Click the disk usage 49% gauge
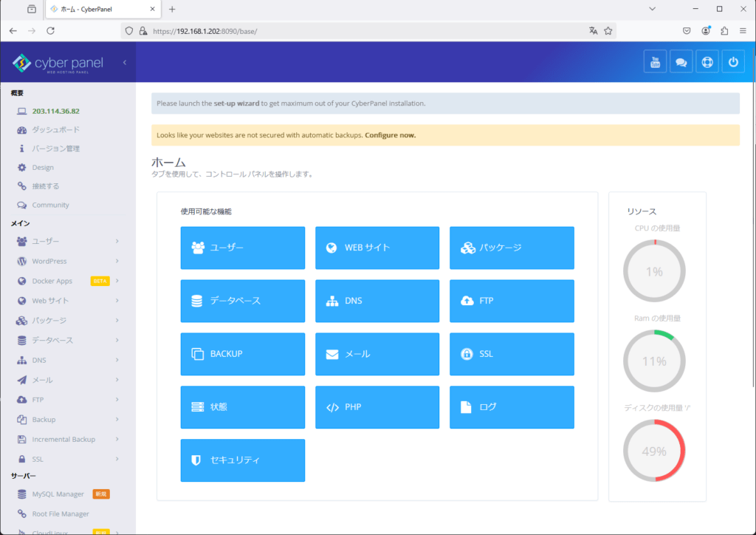This screenshot has height=535, width=756. [654, 451]
